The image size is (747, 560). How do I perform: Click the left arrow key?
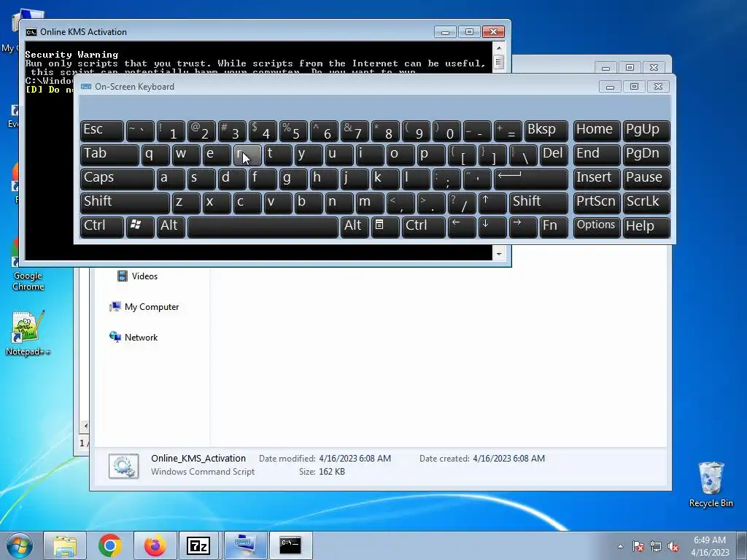[462, 227]
